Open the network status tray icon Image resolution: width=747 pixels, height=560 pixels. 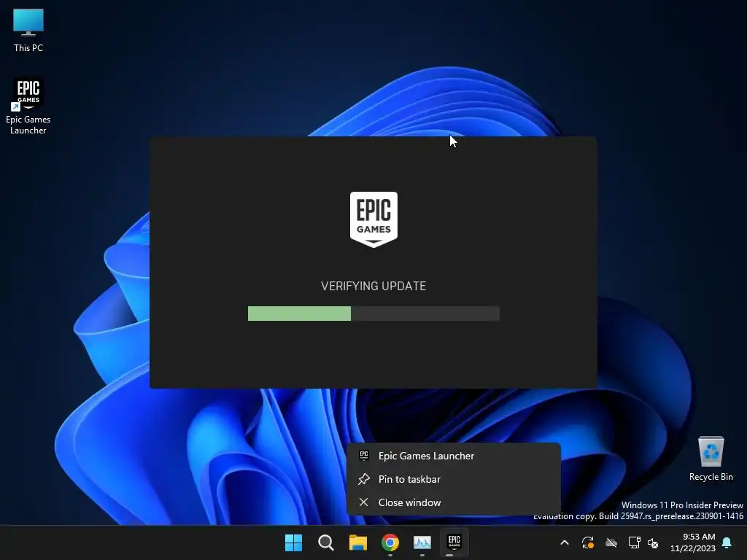(635, 542)
